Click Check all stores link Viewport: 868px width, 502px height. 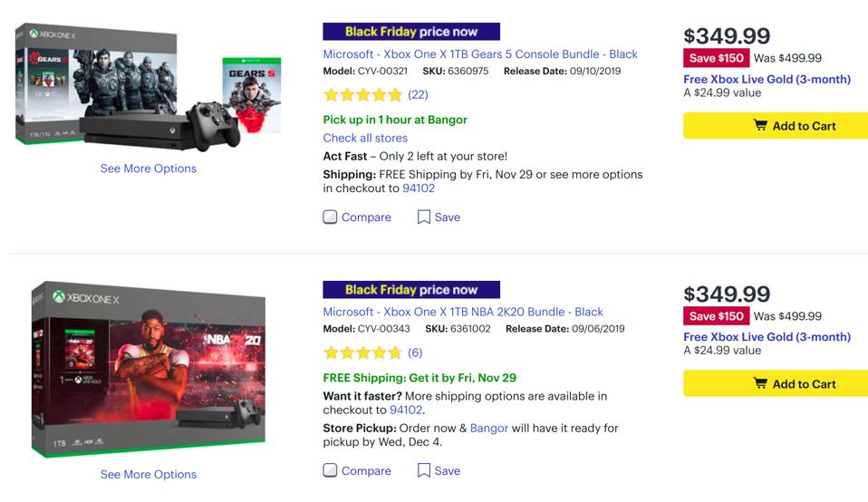(x=365, y=138)
